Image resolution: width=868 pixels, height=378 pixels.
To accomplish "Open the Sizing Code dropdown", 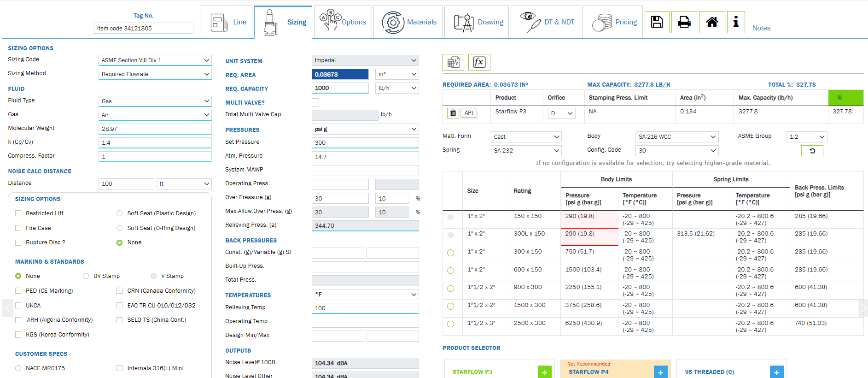I will click(155, 60).
